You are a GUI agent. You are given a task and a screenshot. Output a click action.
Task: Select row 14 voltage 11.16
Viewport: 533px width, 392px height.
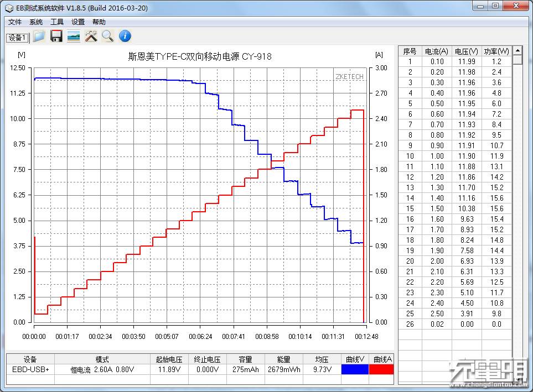click(x=467, y=198)
